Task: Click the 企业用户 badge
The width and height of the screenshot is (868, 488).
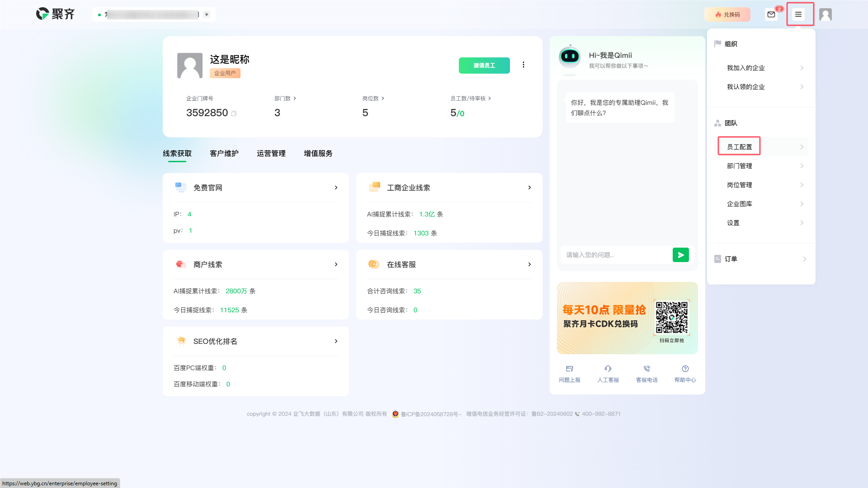Action: 225,73
